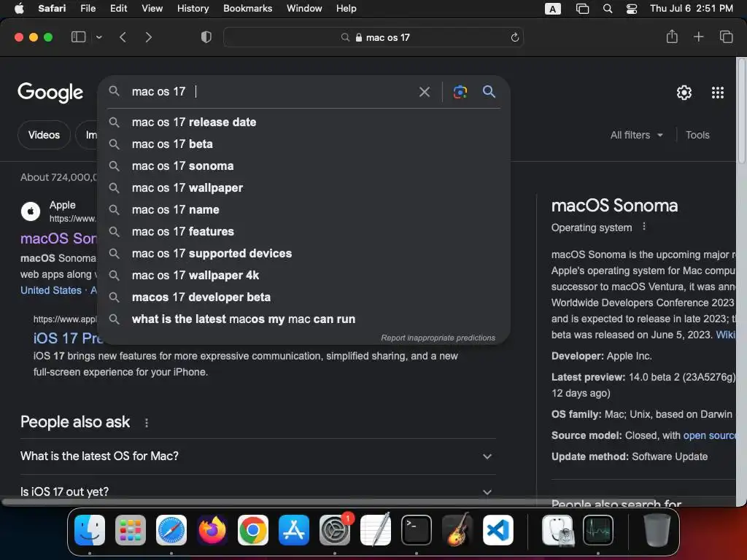Open the privacy report shield icon
The height and width of the screenshot is (560, 747).
coord(206,37)
